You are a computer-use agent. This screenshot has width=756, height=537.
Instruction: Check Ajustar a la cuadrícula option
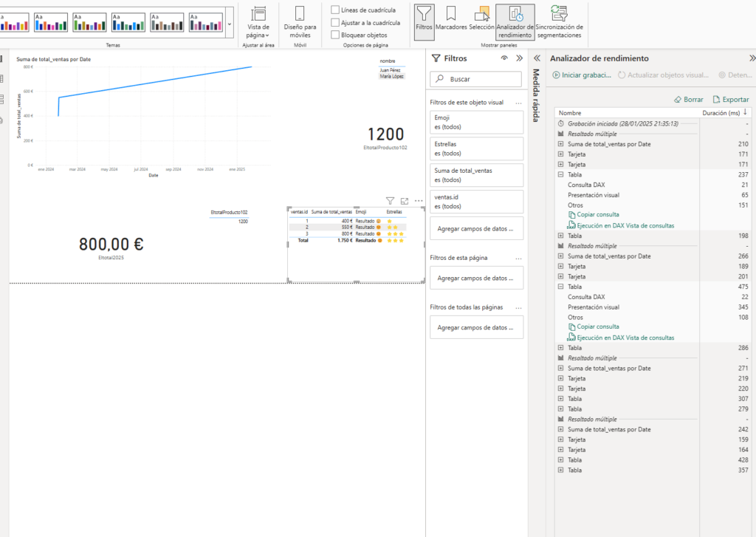[336, 23]
